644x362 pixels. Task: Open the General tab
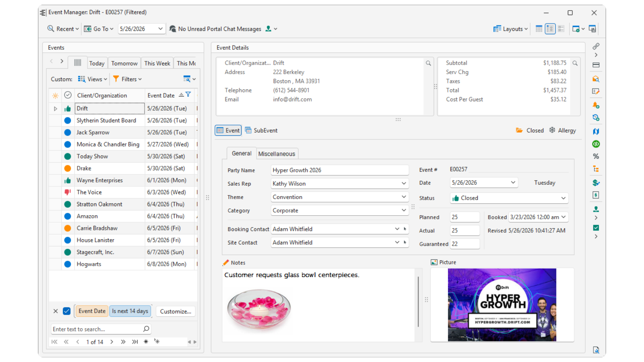click(x=241, y=153)
